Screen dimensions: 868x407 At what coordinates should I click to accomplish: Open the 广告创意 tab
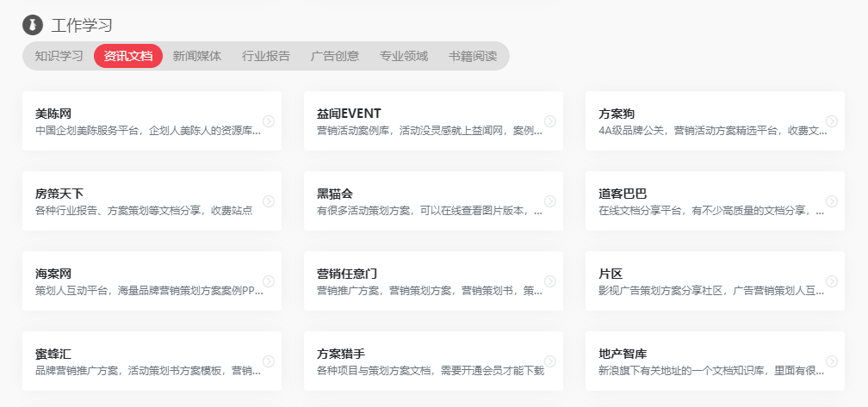(x=335, y=56)
